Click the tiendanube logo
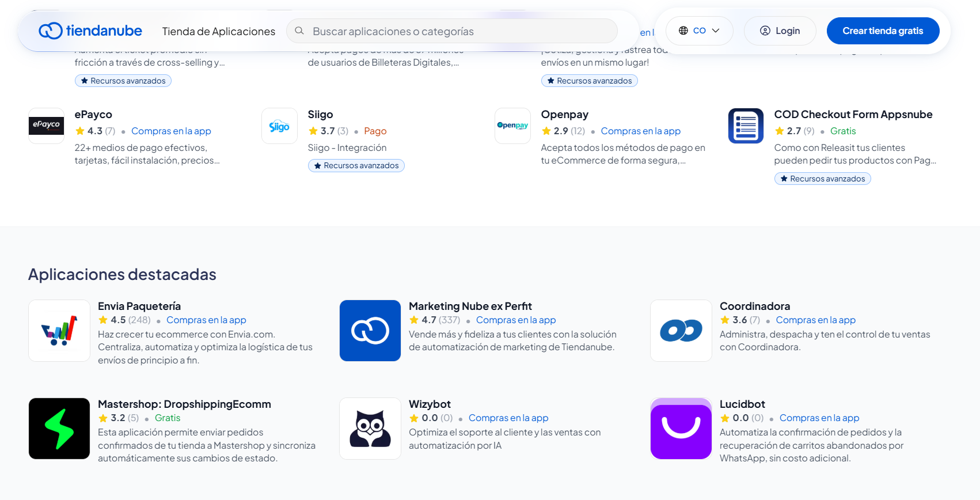The image size is (980, 500). (90, 31)
